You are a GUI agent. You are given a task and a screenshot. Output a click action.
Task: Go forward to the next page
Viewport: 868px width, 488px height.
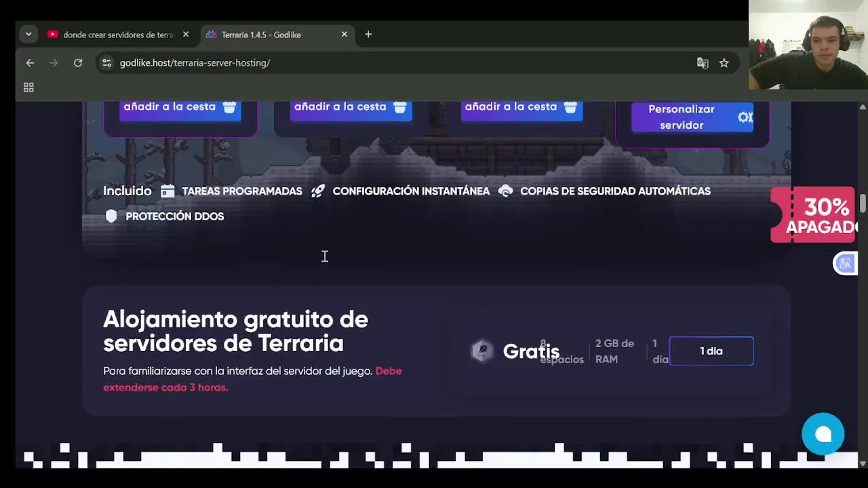(54, 63)
